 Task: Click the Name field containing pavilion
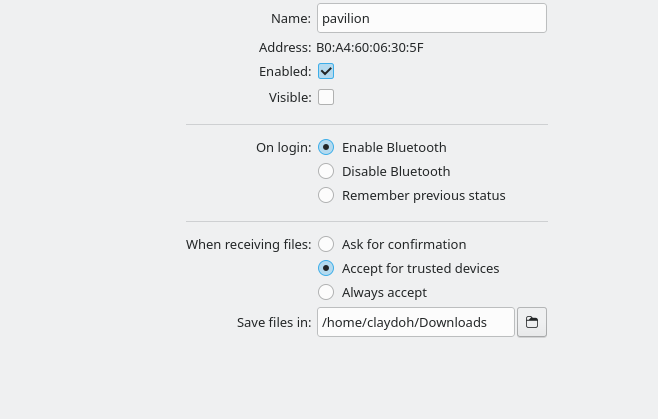pos(431,18)
